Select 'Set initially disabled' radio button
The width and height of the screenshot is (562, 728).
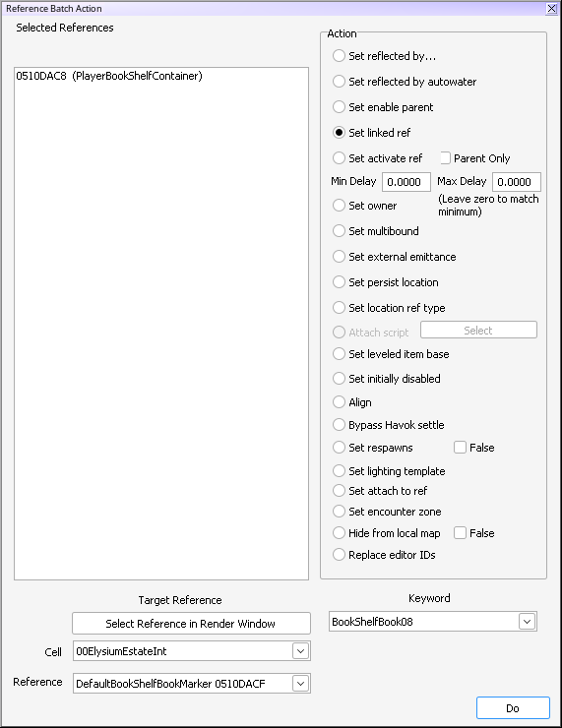(339, 379)
